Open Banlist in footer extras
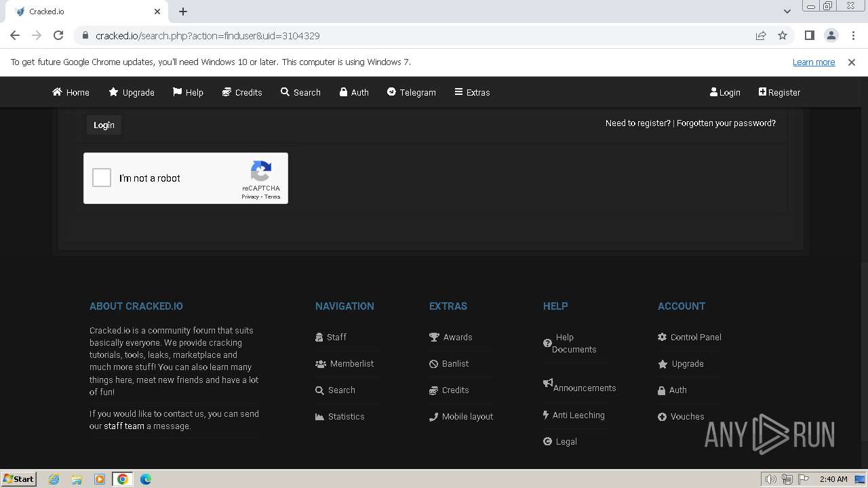Screen dimensions: 868x488 coord(449,363)
